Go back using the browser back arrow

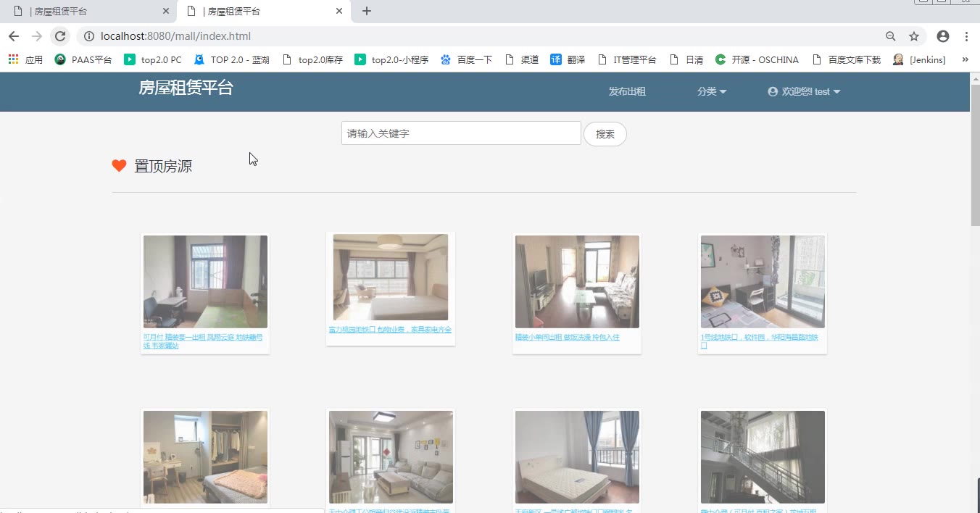[14, 36]
